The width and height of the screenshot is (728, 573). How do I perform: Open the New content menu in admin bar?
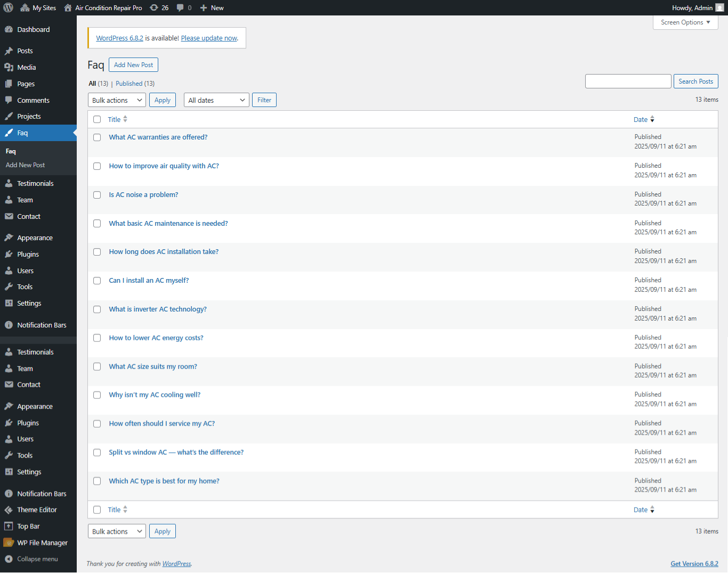[x=212, y=7]
